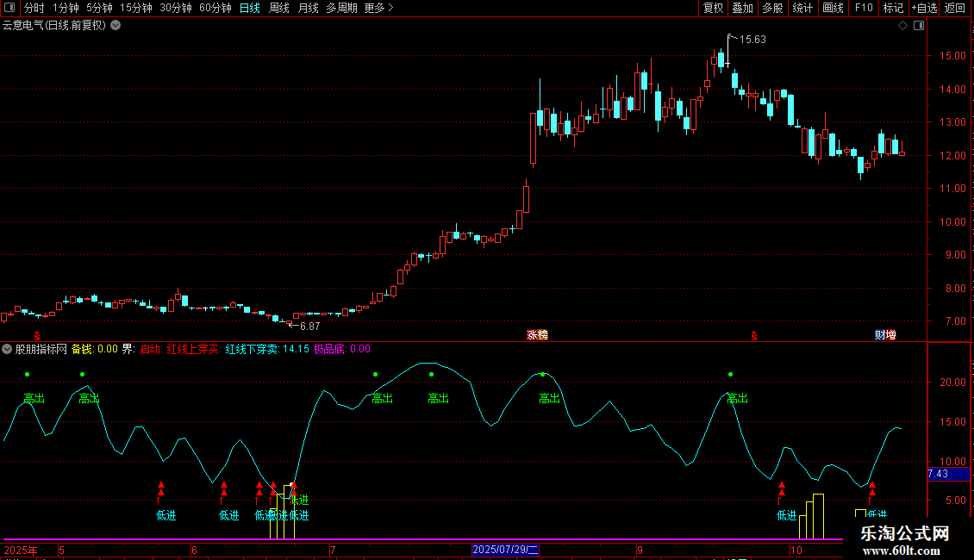Click 极品底: 0.00 indicator value
Image resolution: width=974 pixels, height=560 pixels.
(x=341, y=349)
